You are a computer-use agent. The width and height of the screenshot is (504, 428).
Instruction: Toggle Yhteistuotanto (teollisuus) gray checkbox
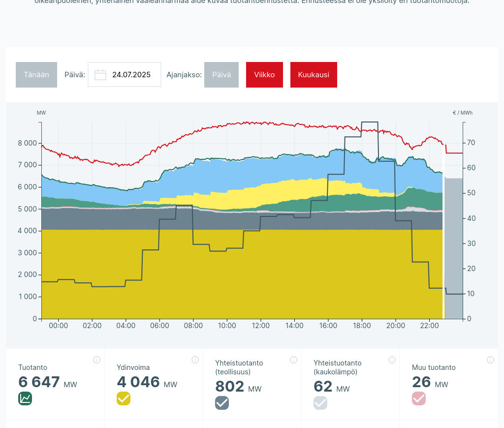point(222,403)
